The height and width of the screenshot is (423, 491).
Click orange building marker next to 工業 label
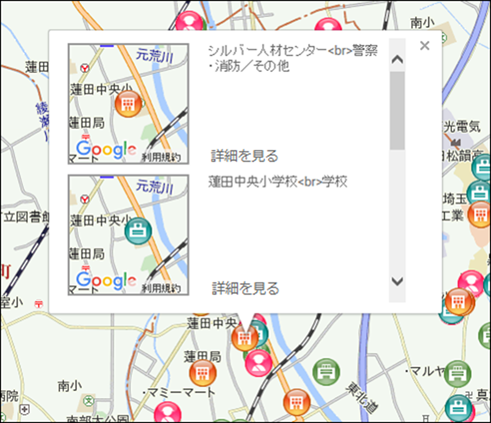tap(480, 215)
